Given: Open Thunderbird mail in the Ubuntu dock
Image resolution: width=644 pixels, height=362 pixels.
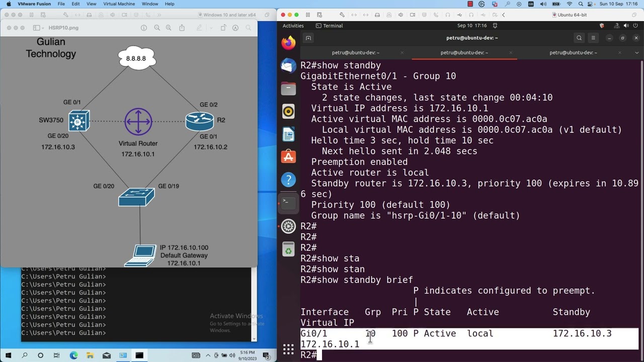Looking at the screenshot, I should click(288, 66).
